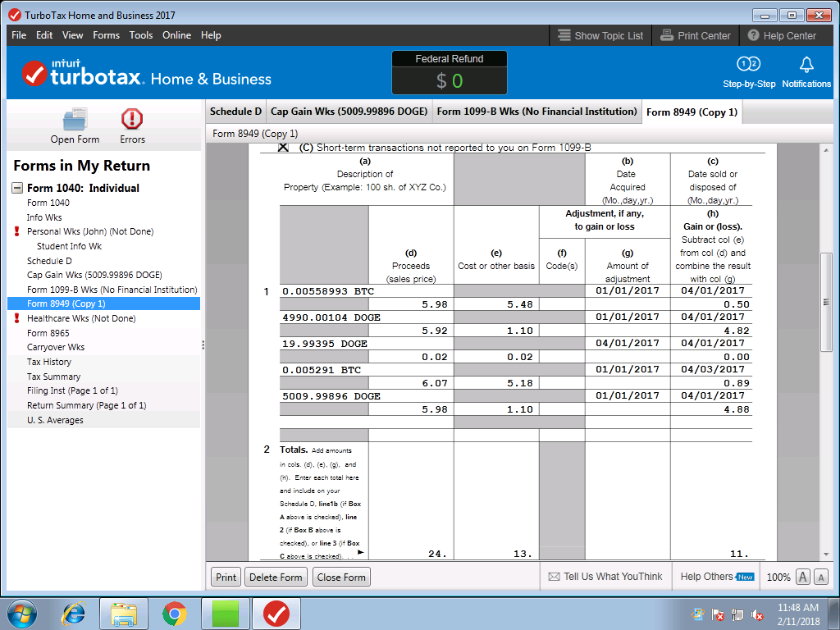Click form scrollbar down arrow
Image resolution: width=840 pixels, height=630 pixels.
(825, 554)
